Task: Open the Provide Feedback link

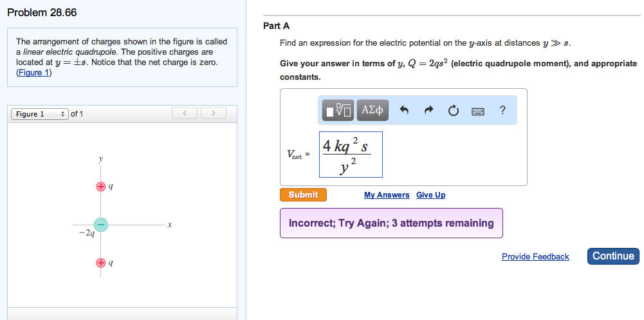Action: click(x=535, y=257)
